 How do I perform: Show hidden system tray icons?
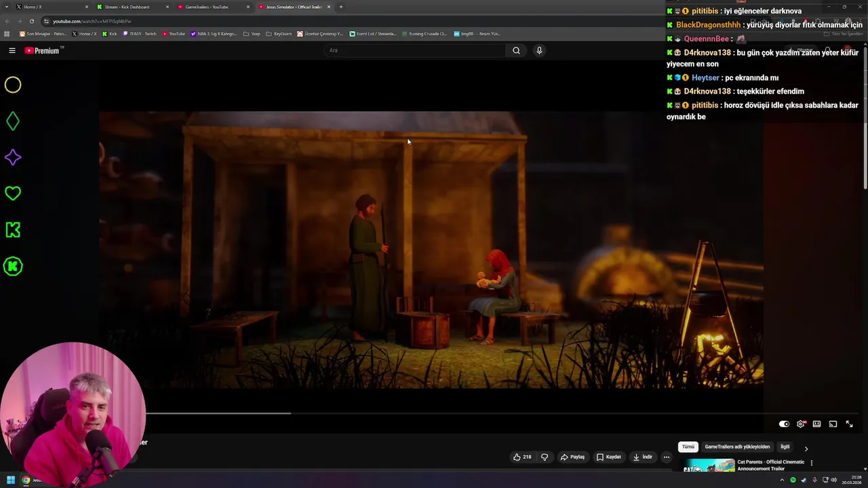783,480
